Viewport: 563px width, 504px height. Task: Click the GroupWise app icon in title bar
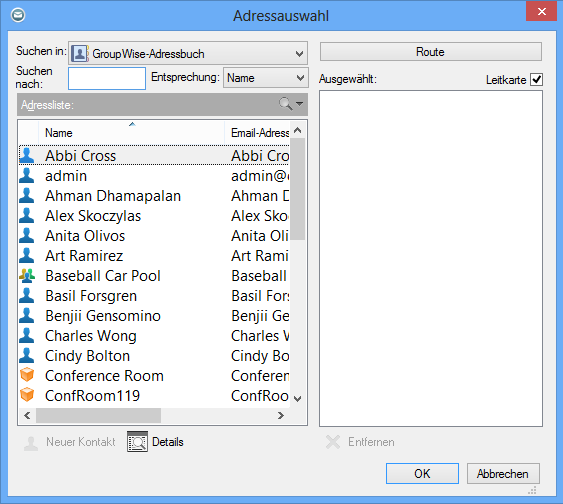click(18, 15)
